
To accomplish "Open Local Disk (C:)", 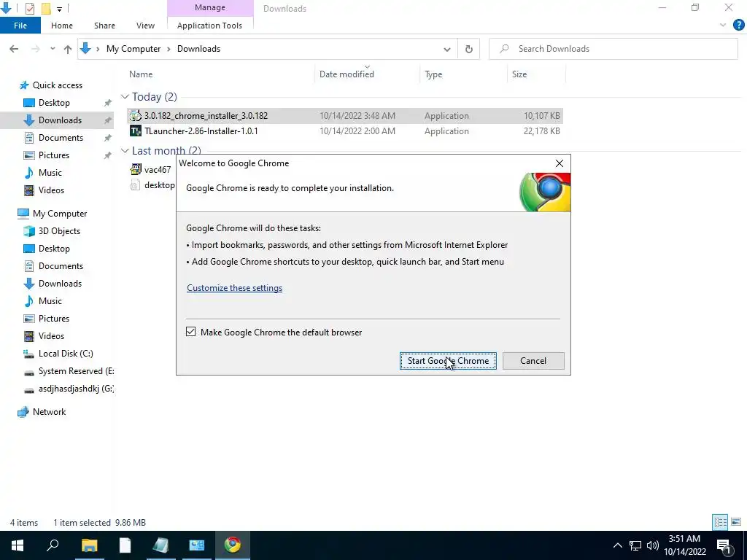I will pos(66,354).
